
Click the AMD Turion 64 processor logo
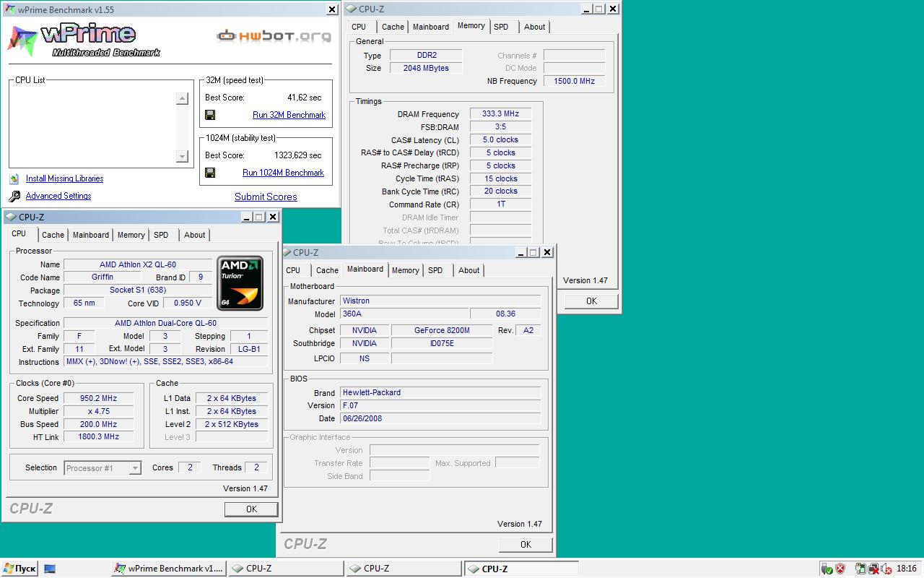coord(240,283)
